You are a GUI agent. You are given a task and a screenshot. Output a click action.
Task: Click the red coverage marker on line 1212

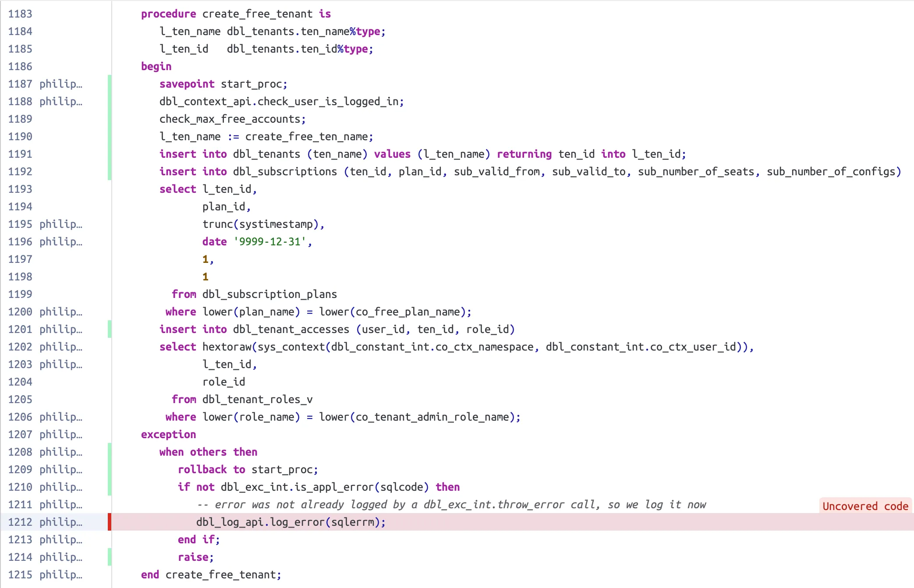coord(109,522)
